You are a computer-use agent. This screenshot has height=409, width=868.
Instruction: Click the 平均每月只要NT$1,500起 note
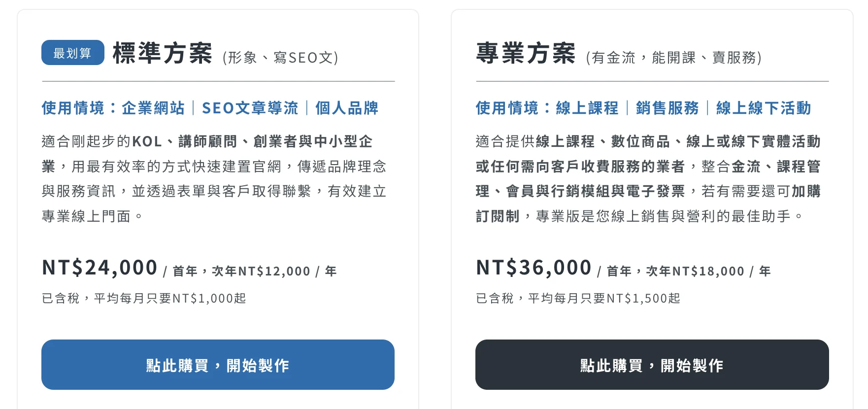(x=604, y=298)
